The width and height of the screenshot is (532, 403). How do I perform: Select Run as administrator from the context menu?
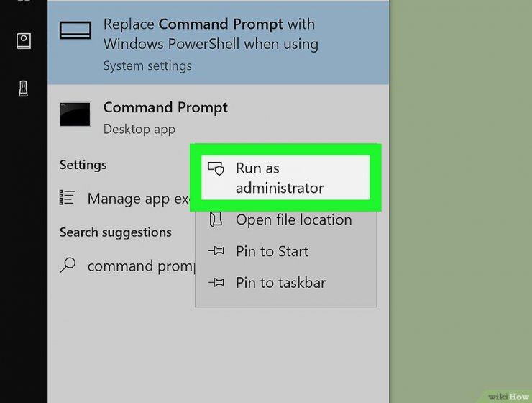285,178
